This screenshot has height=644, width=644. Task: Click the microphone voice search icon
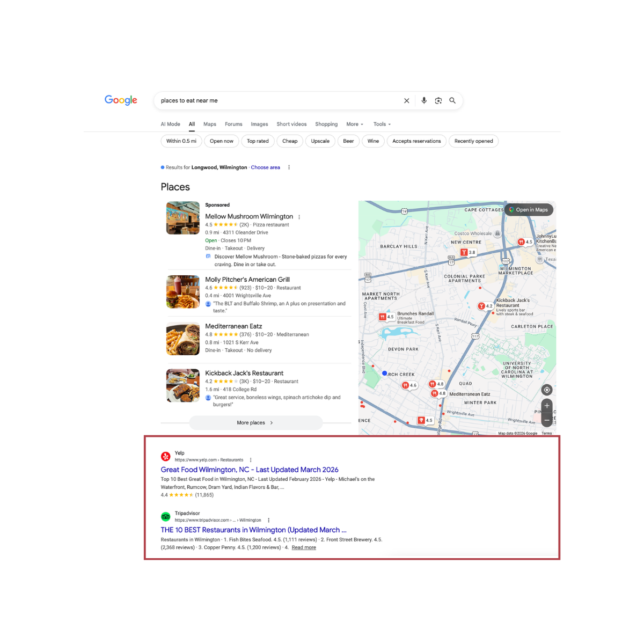424,101
